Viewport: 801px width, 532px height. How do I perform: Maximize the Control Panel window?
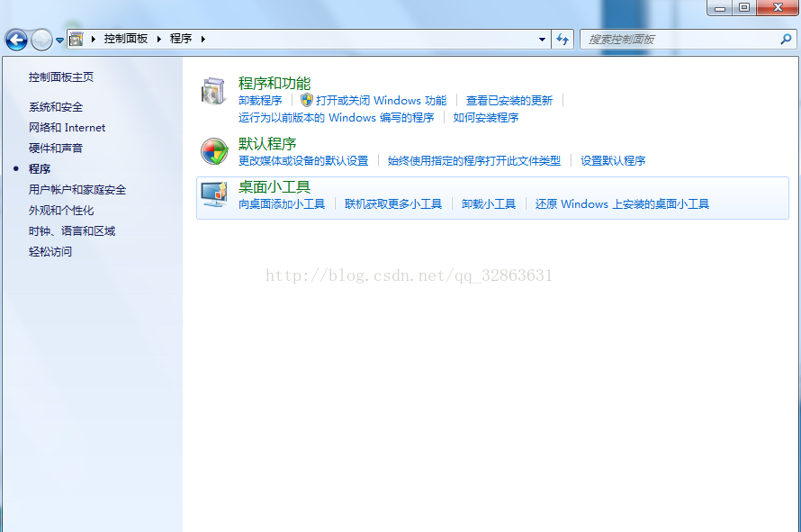[x=745, y=8]
